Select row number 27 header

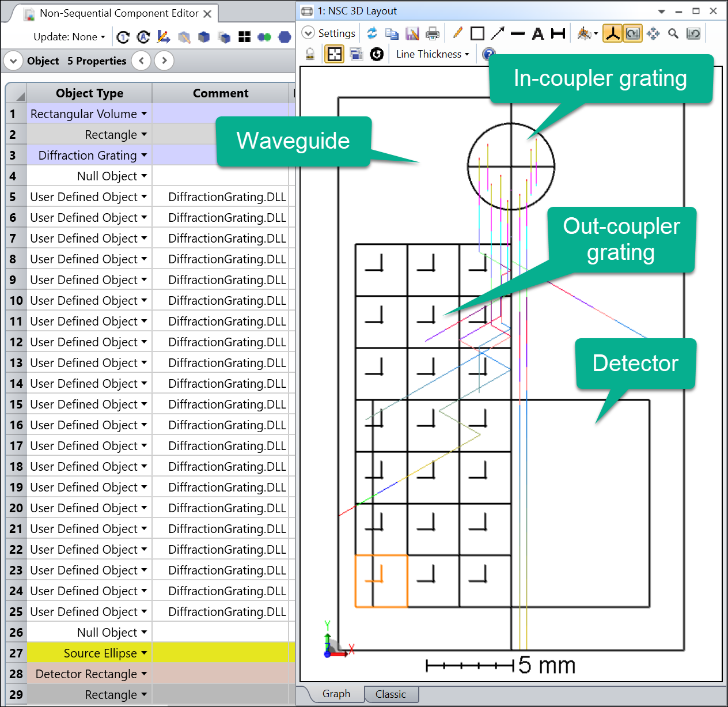pyautogui.click(x=16, y=653)
